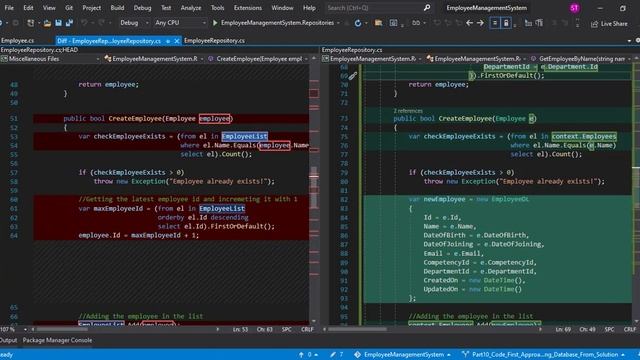This screenshot has width=640, height=360.
Task: Click the folder browse icon in toolbar
Action: [378, 23]
